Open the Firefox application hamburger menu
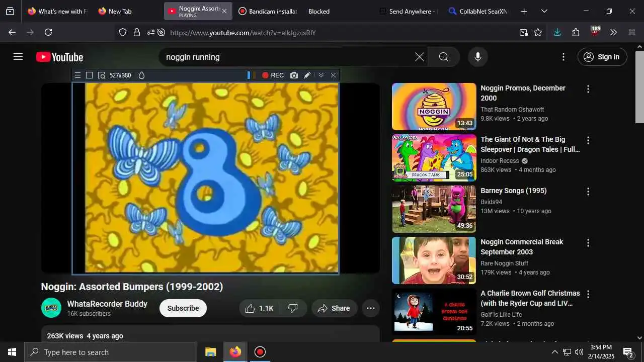 632,32
